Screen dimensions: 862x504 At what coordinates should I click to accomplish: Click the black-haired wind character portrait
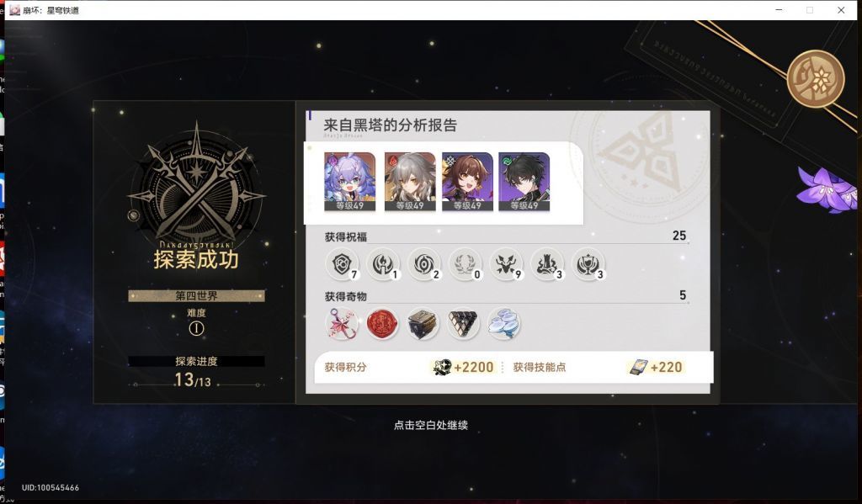click(x=524, y=182)
